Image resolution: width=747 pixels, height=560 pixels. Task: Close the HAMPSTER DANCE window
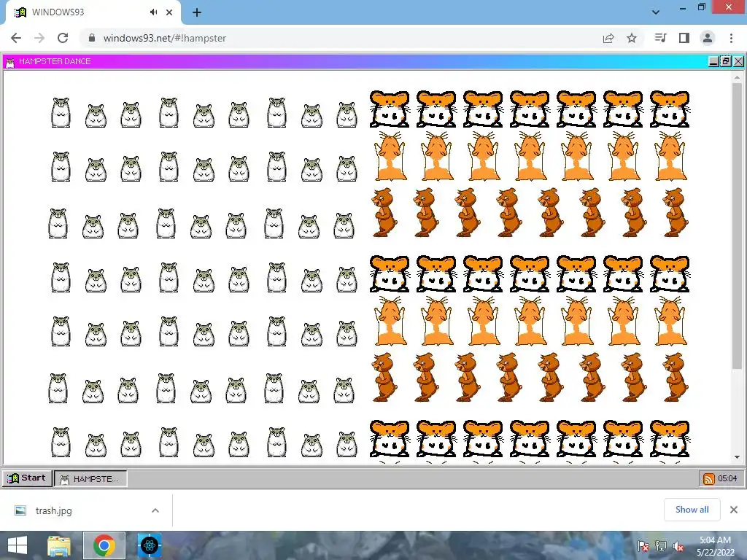pyautogui.click(x=738, y=61)
